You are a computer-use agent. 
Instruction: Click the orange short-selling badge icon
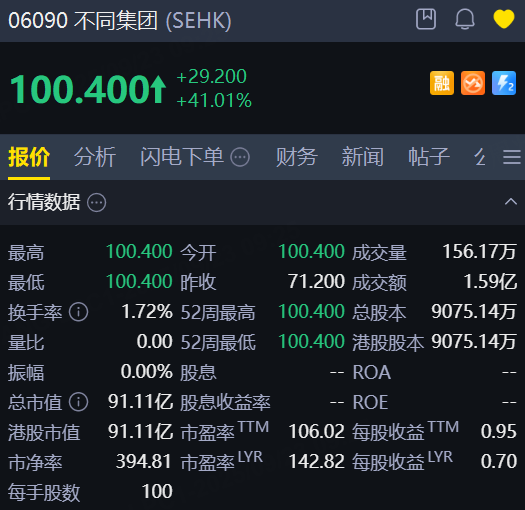coord(473,83)
